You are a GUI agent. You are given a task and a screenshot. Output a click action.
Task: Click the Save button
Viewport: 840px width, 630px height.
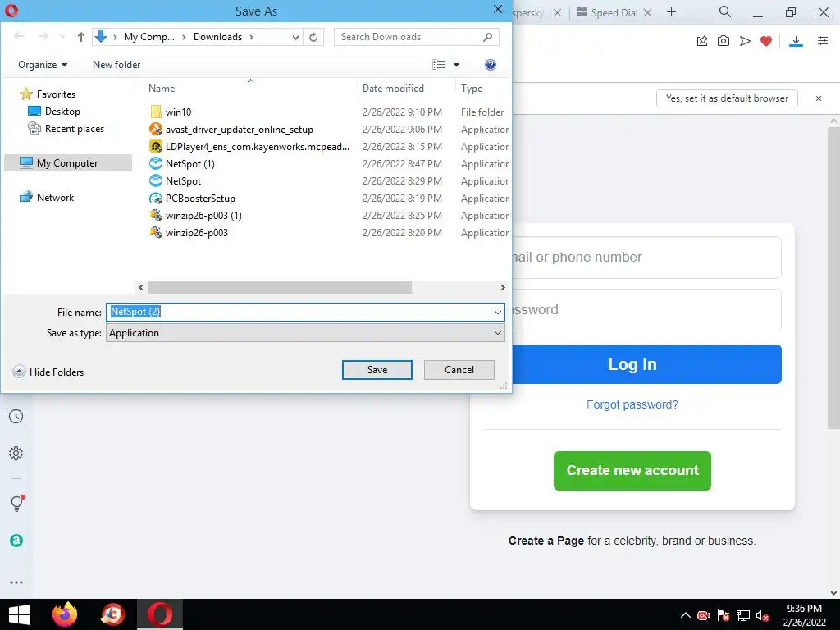pos(377,370)
